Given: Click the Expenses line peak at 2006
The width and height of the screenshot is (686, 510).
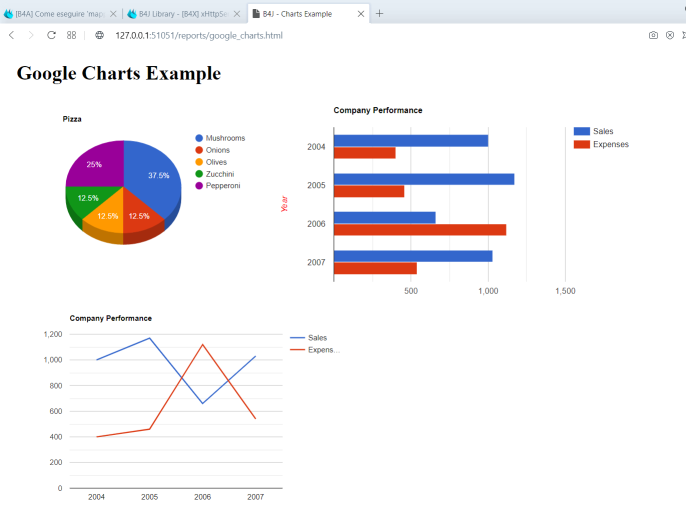Looking at the screenshot, I should point(203,345).
